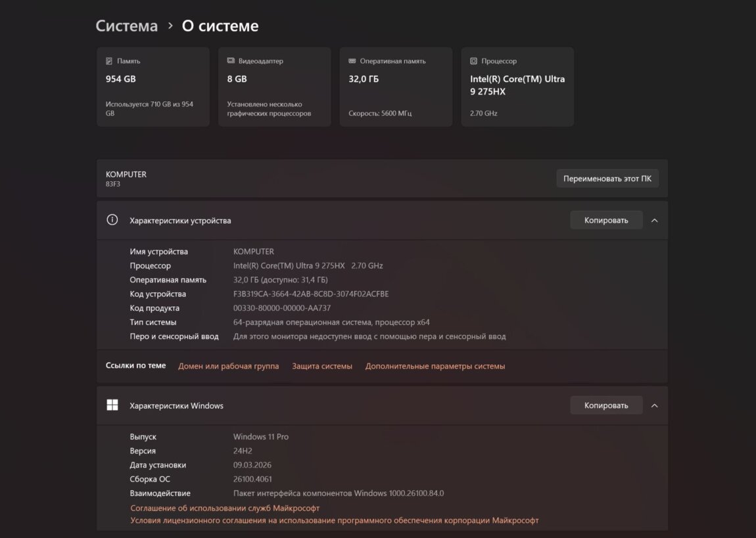Open the Защита системы link
Screen dimensions: 756x538
pos(322,366)
